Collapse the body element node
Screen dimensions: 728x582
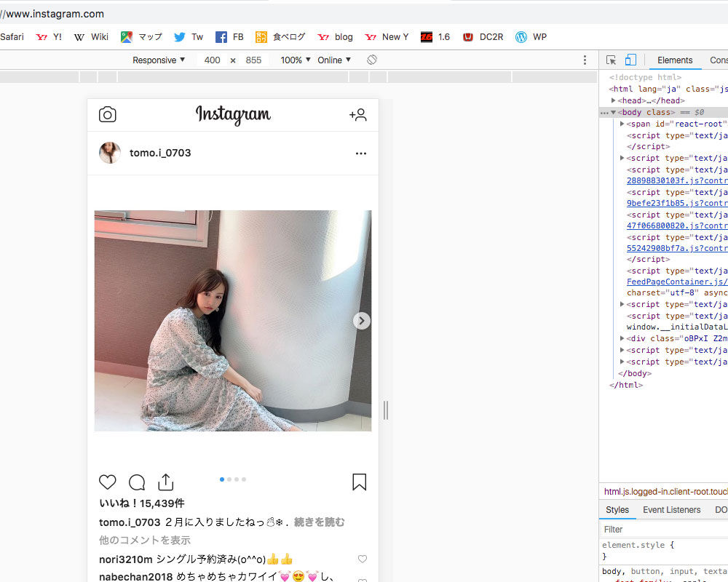[613, 112]
